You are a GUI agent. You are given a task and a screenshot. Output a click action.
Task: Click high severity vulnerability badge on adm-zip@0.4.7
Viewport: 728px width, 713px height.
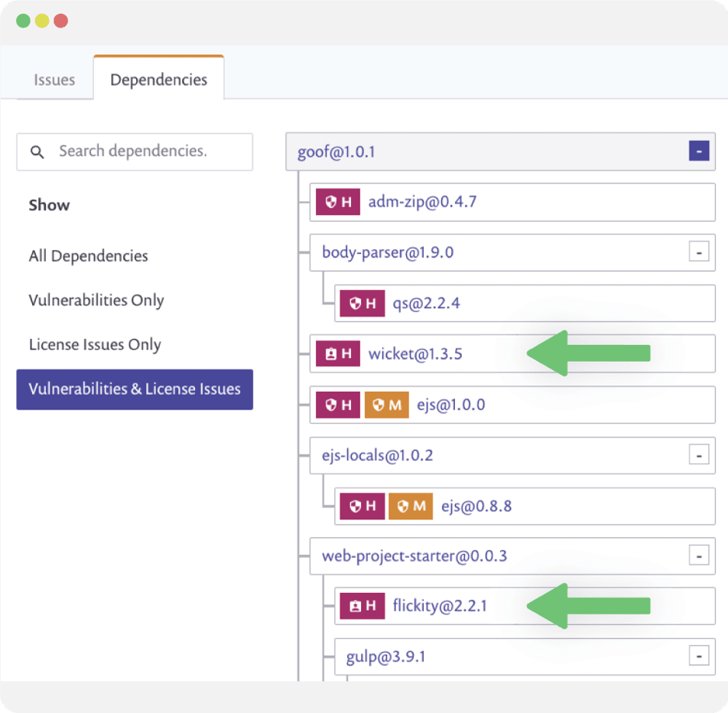coord(337,202)
